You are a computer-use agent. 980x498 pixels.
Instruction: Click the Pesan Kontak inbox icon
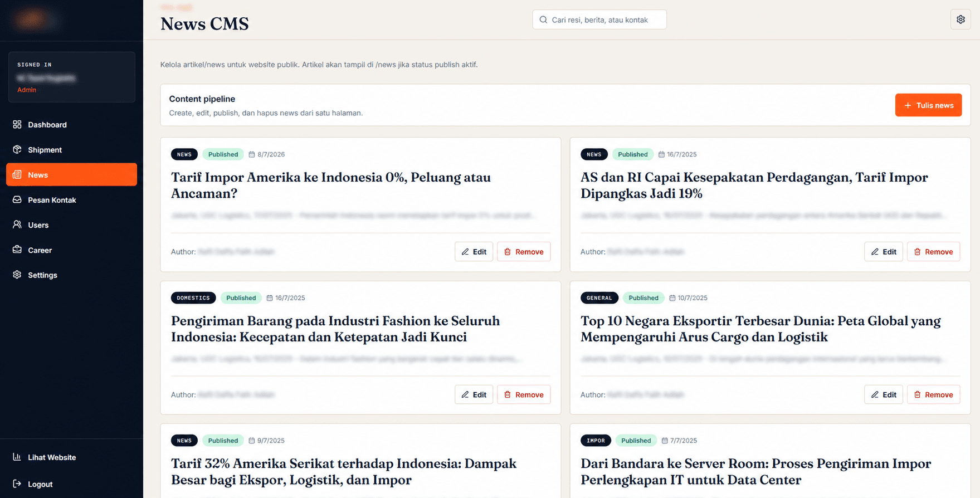pos(17,199)
